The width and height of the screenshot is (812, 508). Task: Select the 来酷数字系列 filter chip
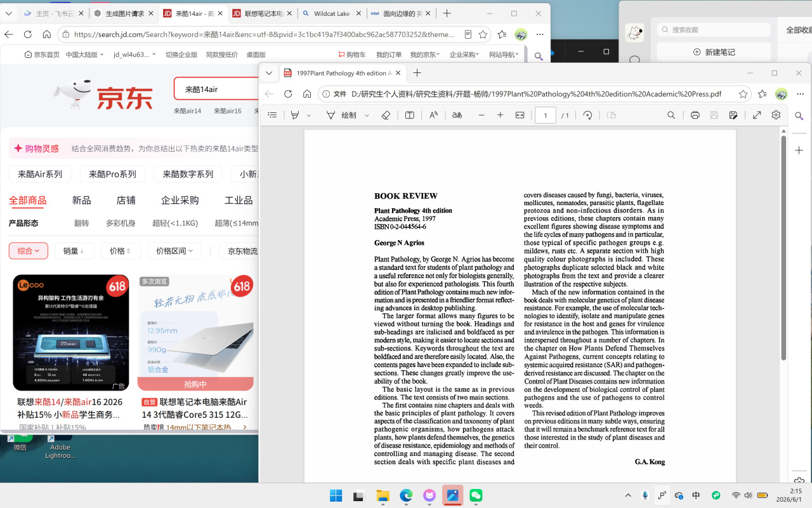point(188,174)
